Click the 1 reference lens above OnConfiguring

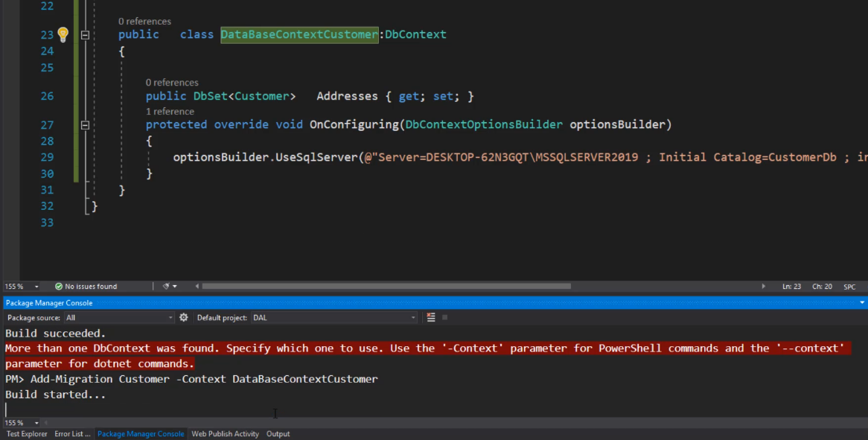coord(170,111)
